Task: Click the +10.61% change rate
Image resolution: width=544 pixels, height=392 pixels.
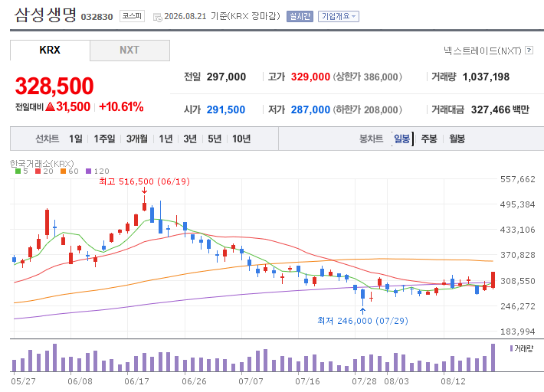Action: (121, 106)
